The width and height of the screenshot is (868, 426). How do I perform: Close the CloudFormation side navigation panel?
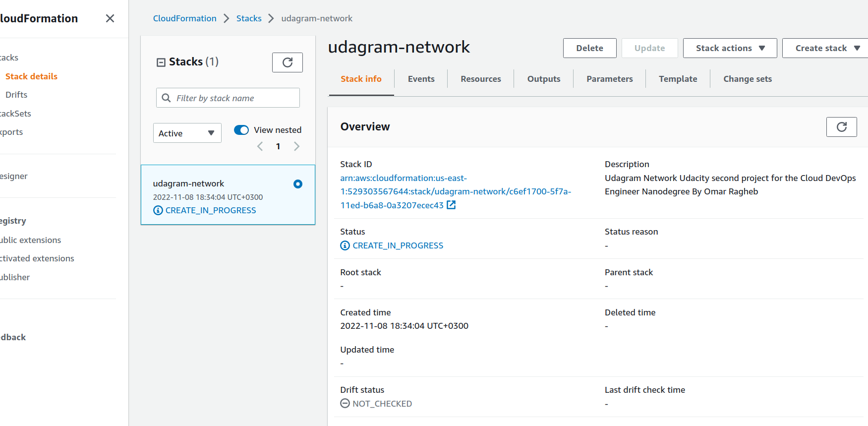(x=110, y=18)
